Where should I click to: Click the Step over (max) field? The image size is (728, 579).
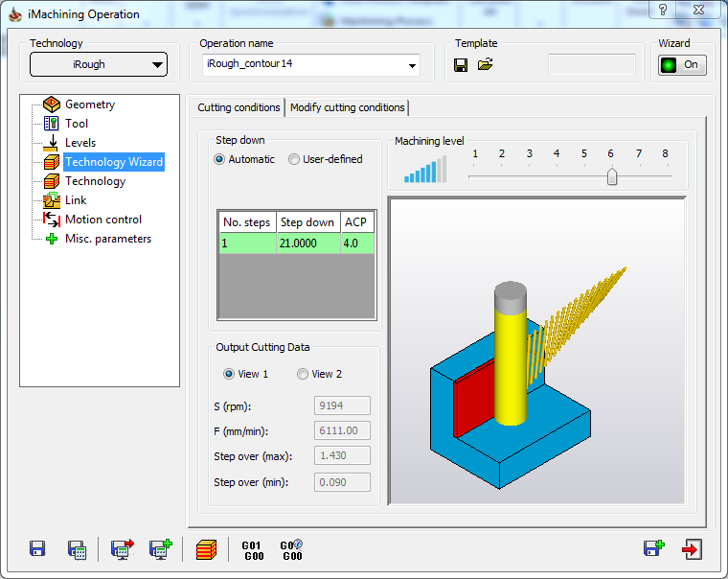[342, 455]
